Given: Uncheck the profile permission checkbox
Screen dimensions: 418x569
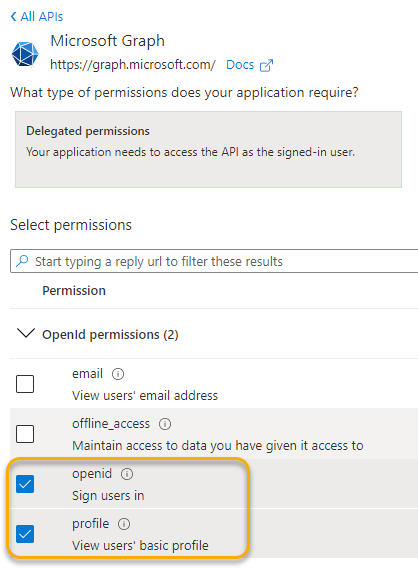Looking at the screenshot, I should click(25, 534).
